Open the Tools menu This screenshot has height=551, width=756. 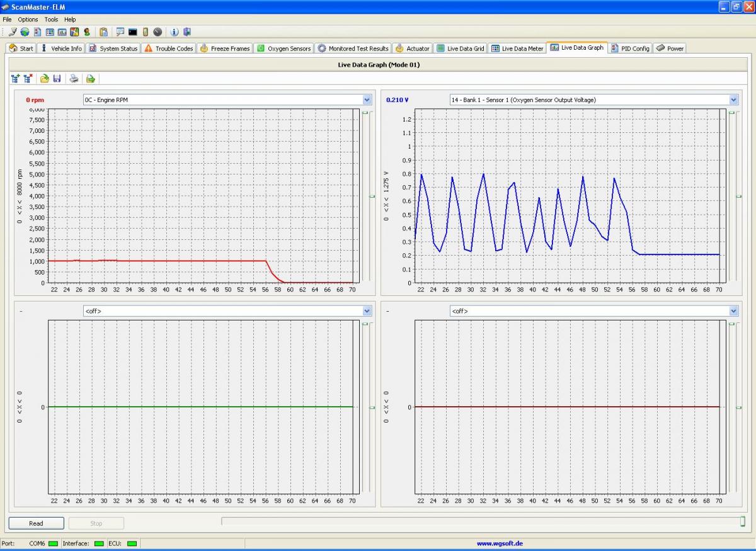51,20
